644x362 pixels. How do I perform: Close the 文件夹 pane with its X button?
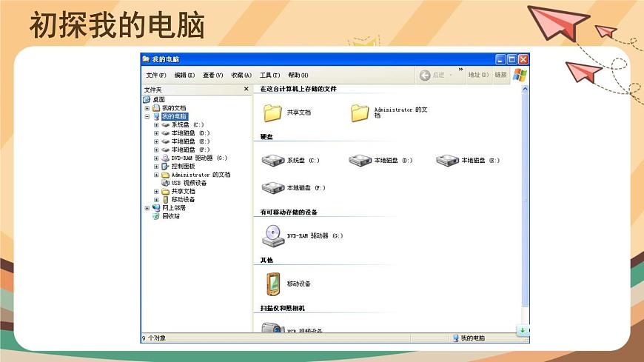point(246,89)
